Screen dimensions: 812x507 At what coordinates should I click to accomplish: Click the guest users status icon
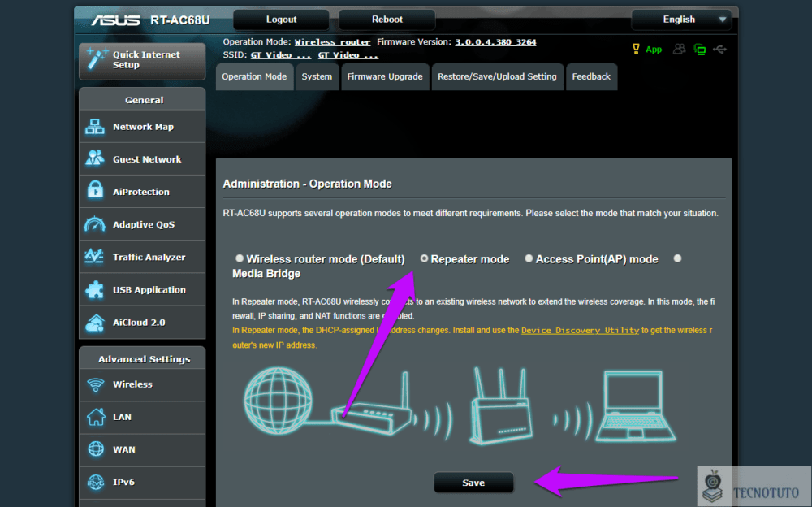tap(679, 50)
